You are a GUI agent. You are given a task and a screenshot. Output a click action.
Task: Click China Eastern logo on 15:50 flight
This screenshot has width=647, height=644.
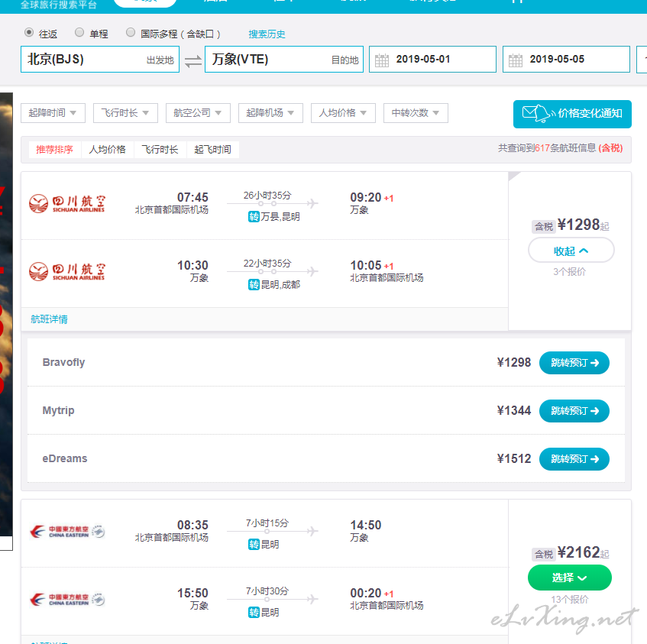[x=67, y=600]
